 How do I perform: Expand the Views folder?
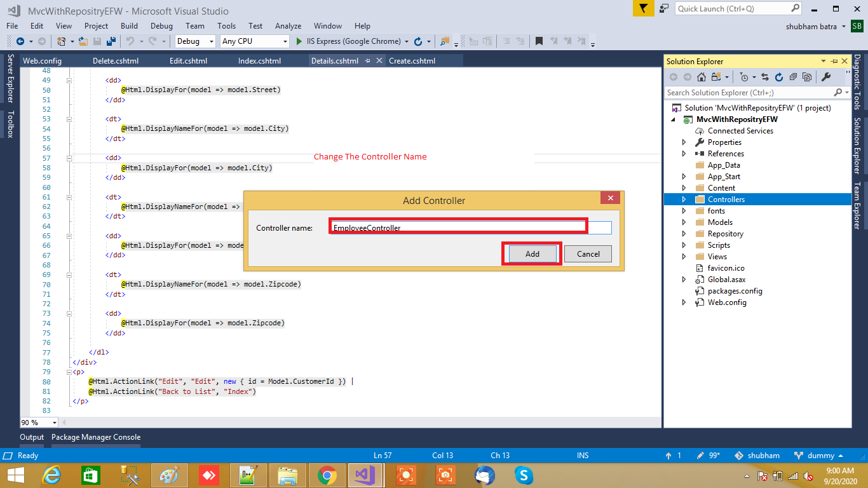pyautogui.click(x=684, y=257)
